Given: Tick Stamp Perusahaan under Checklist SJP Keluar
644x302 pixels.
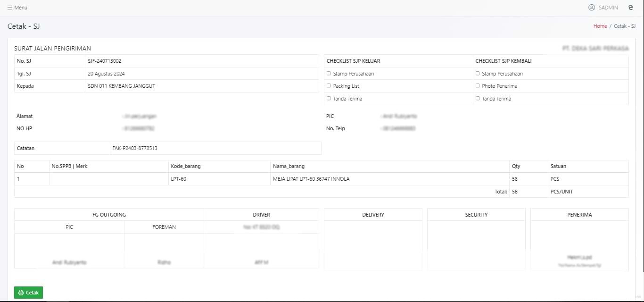Looking at the screenshot, I should click(329, 74).
